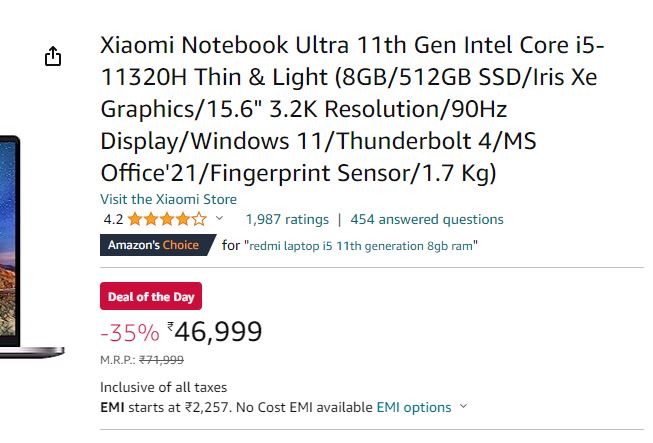Click the struck-through M.R.P. ₹71,999
Image resolution: width=653 pixels, height=443 pixels.
coord(161,360)
